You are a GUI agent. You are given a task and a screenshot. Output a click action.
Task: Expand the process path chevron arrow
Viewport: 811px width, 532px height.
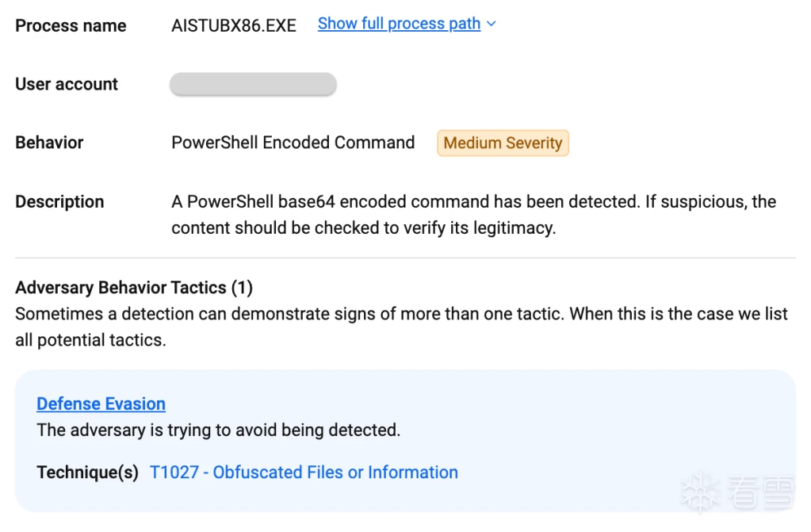click(x=492, y=24)
